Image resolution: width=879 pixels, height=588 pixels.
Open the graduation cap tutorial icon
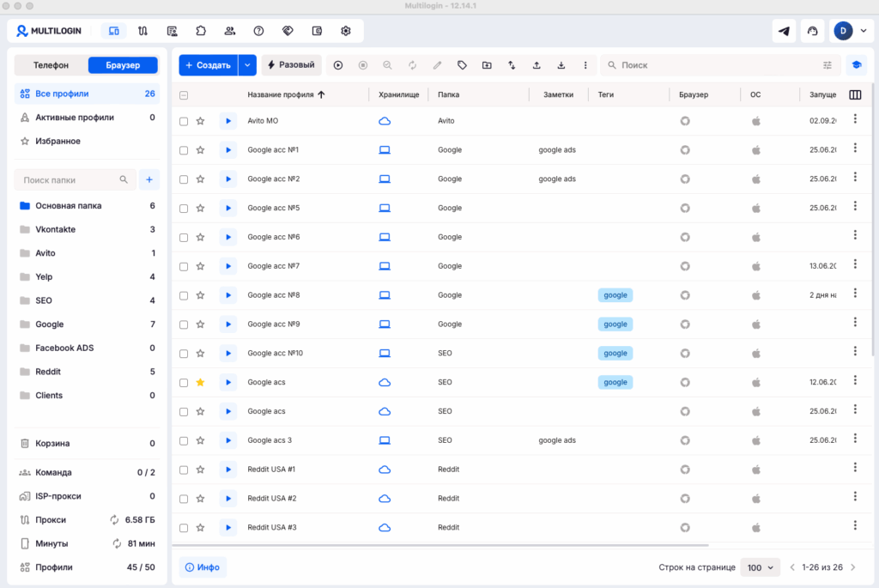coord(856,65)
